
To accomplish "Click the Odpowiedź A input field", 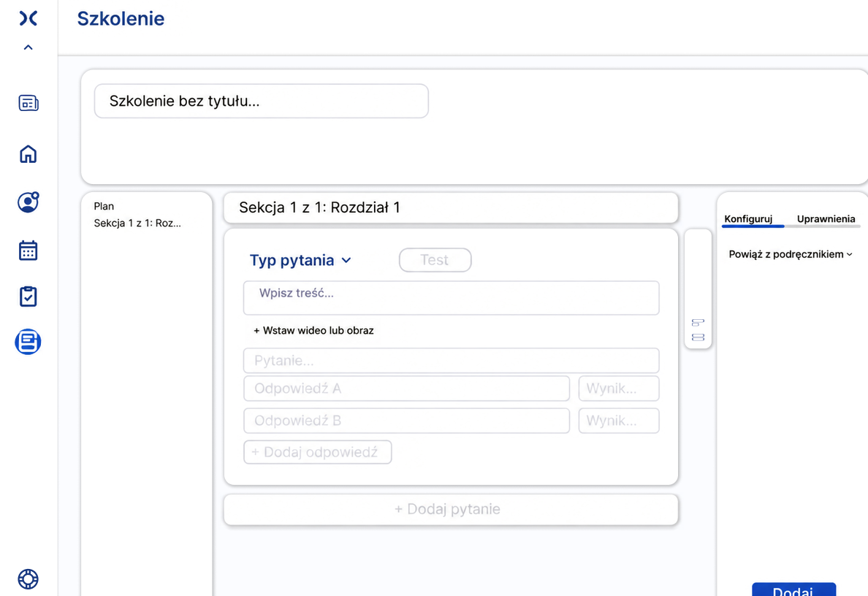I will tap(406, 389).
